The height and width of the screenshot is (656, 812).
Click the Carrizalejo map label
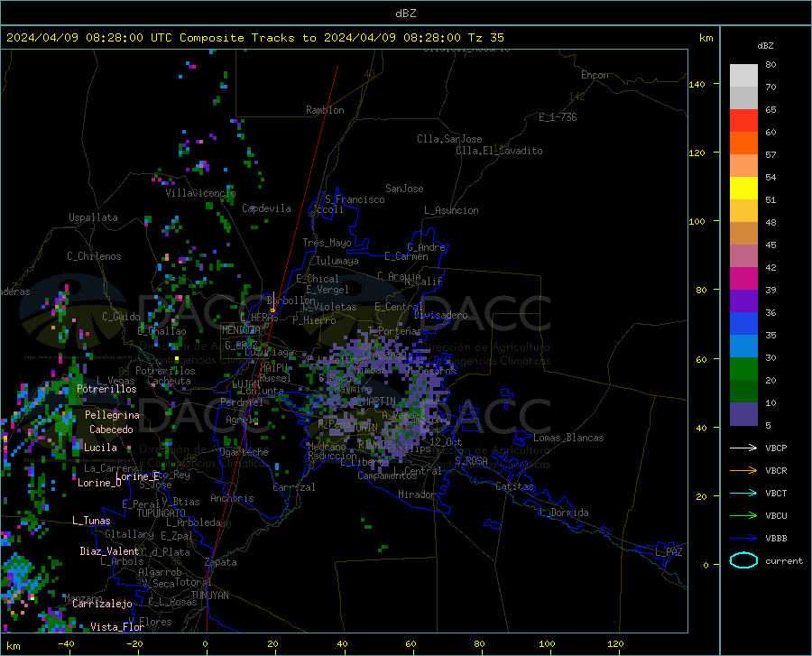[103, 604]
